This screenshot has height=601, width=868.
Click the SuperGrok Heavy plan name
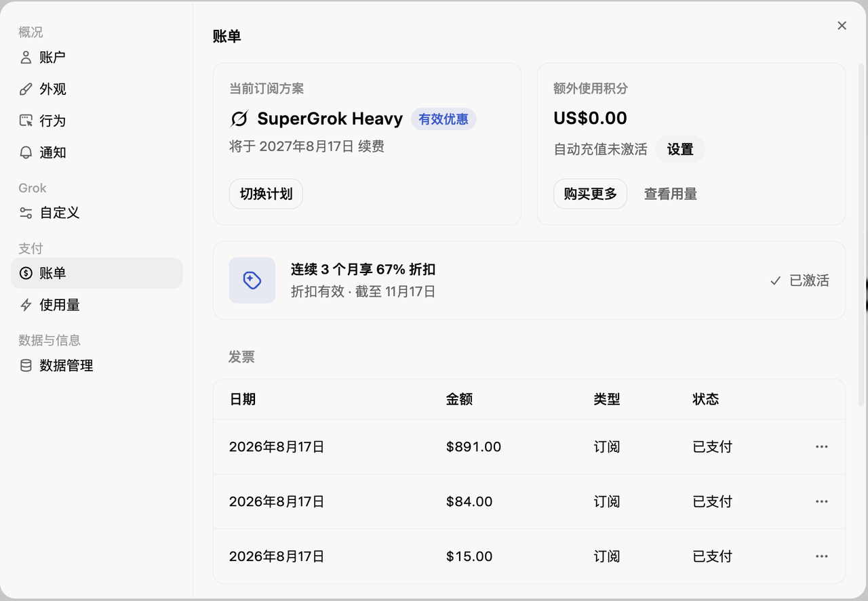coord(330,119)
